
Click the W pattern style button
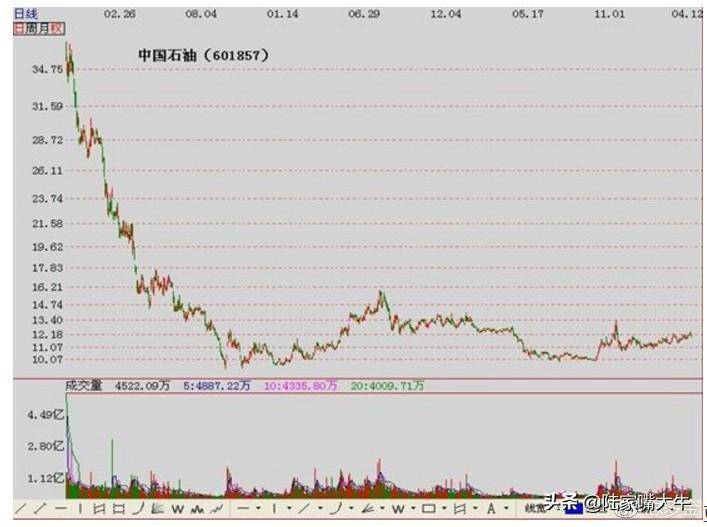tap(398, 509)
